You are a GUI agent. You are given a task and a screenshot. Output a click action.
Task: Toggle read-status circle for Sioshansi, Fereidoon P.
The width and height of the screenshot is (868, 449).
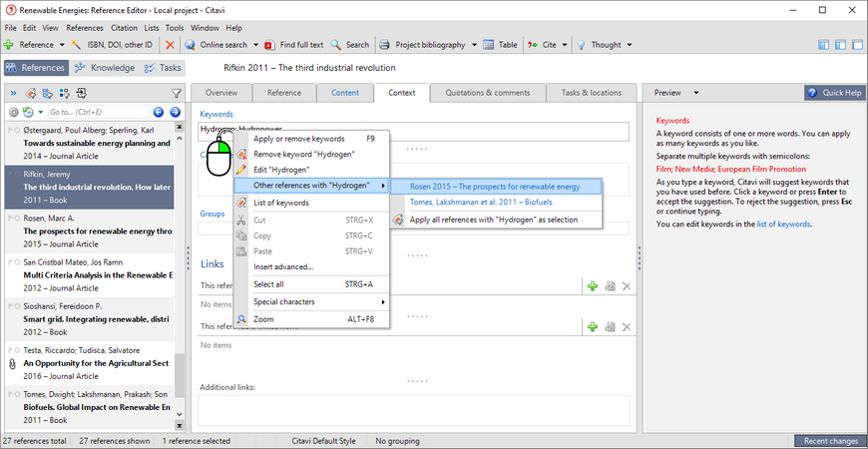point(18,306)
